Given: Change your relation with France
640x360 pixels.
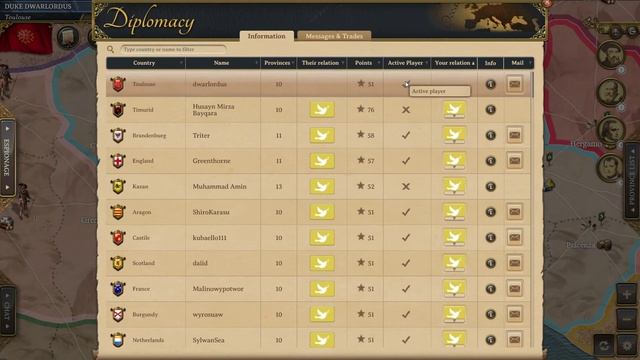Looking at the screenshot, I should 454,289.
